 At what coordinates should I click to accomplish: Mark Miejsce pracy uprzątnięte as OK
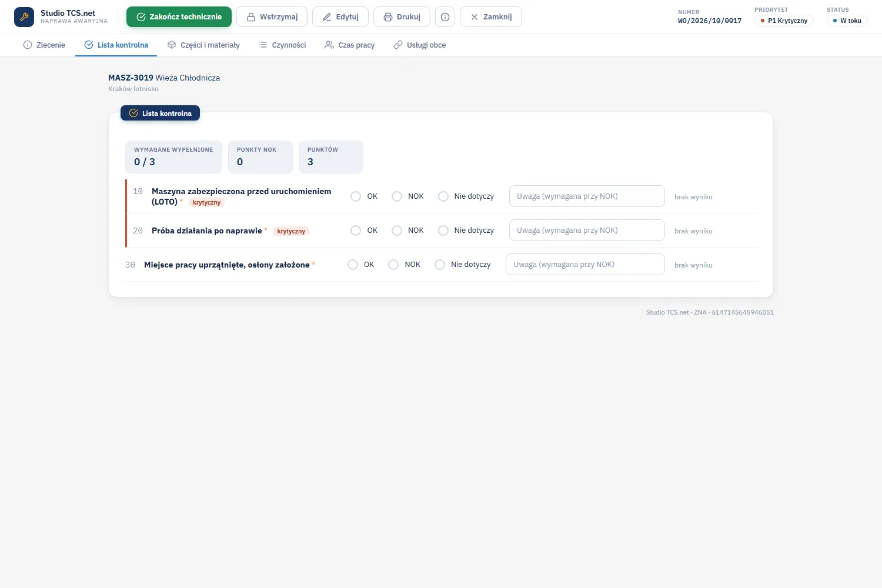tap(353, 265)
